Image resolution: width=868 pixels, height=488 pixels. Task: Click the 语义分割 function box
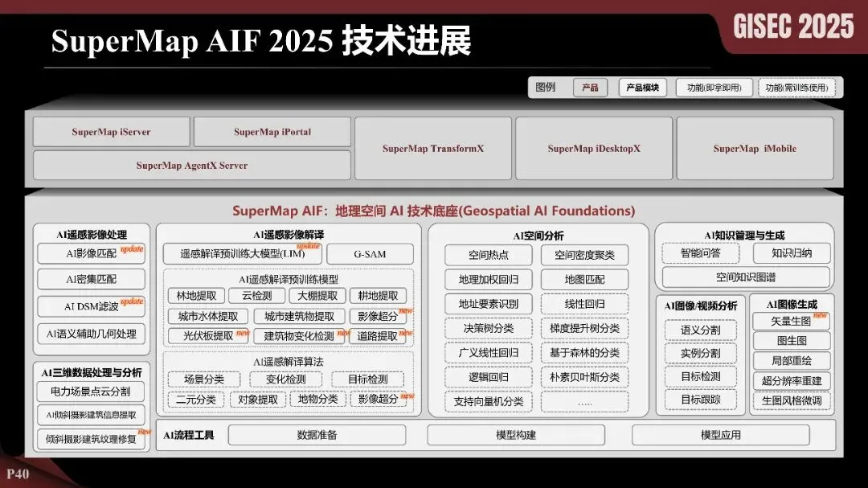[701, 330]
